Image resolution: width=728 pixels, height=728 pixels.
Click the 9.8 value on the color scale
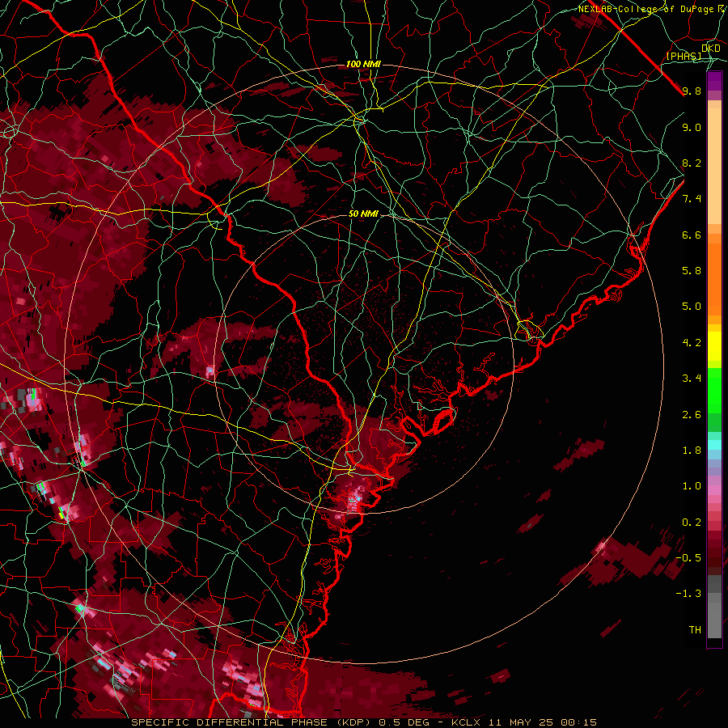point(692,91)
